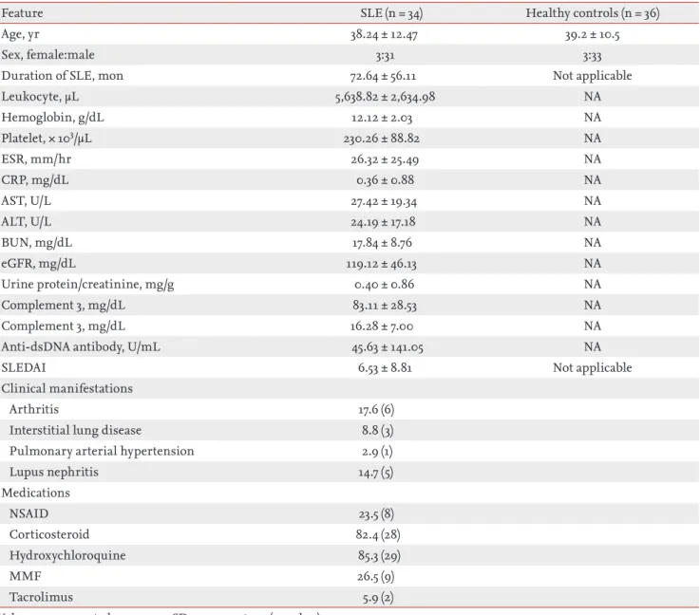Click NA in the Anti-dsDNA antibody row
This screenshot has width=700, height=615.
click(x=593, y=346)
